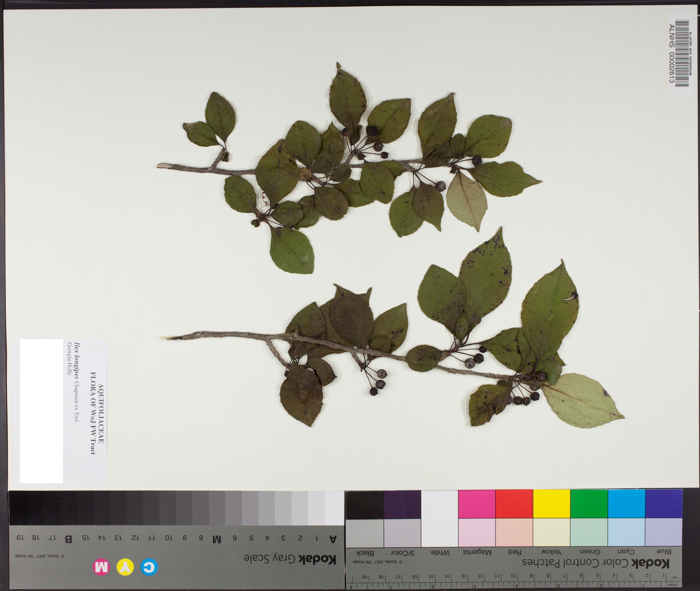The height and width of the screenshot is (591, 700).
Task: Select the bright yellow color patch
Action: 551,503
